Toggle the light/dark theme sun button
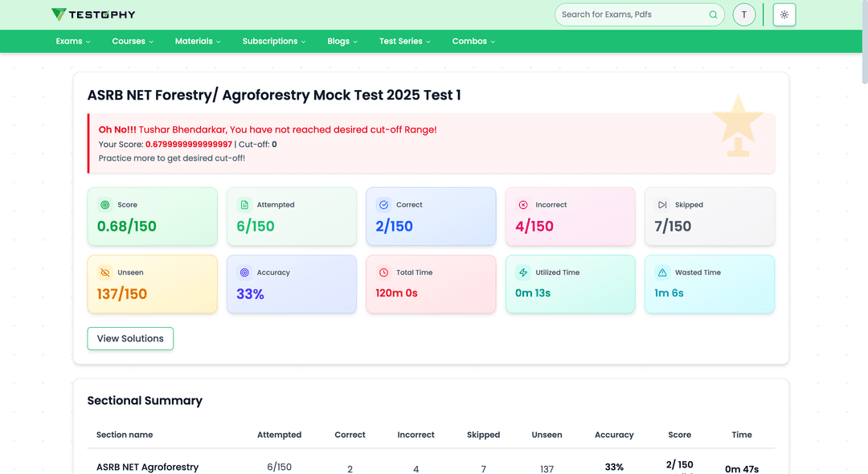868x474 pixels. click(x=784, y=15)
